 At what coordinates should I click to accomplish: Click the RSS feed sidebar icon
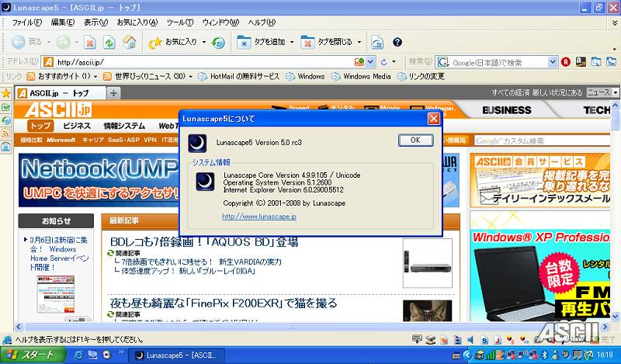6,133
